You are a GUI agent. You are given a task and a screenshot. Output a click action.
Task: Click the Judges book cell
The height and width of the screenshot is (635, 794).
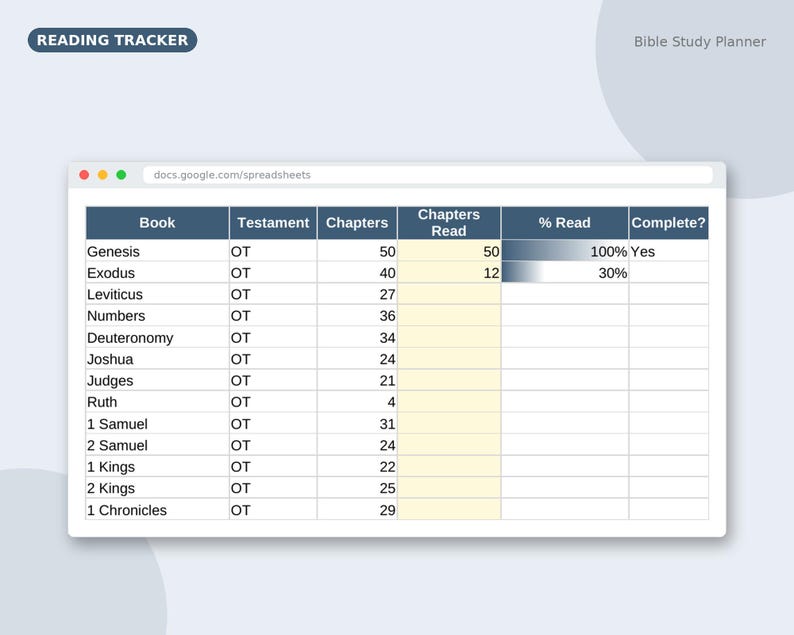point(157,380)
